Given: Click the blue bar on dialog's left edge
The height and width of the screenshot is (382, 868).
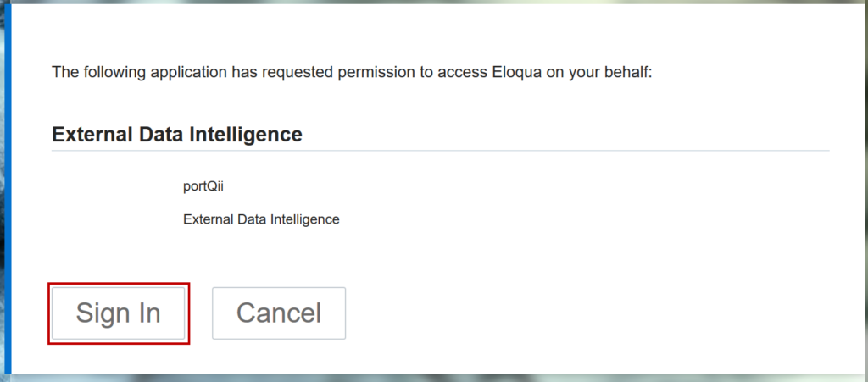Looking at the screenshot, I should (9, 186).
